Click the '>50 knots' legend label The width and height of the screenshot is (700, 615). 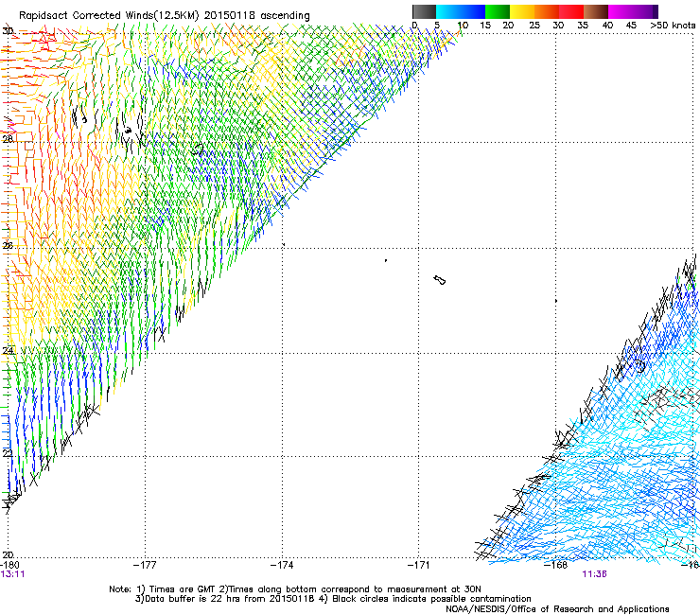click(673, 26)
